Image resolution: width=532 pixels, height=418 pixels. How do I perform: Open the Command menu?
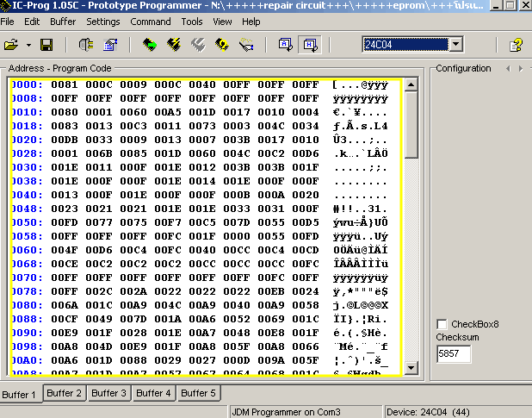click(151, 22)
